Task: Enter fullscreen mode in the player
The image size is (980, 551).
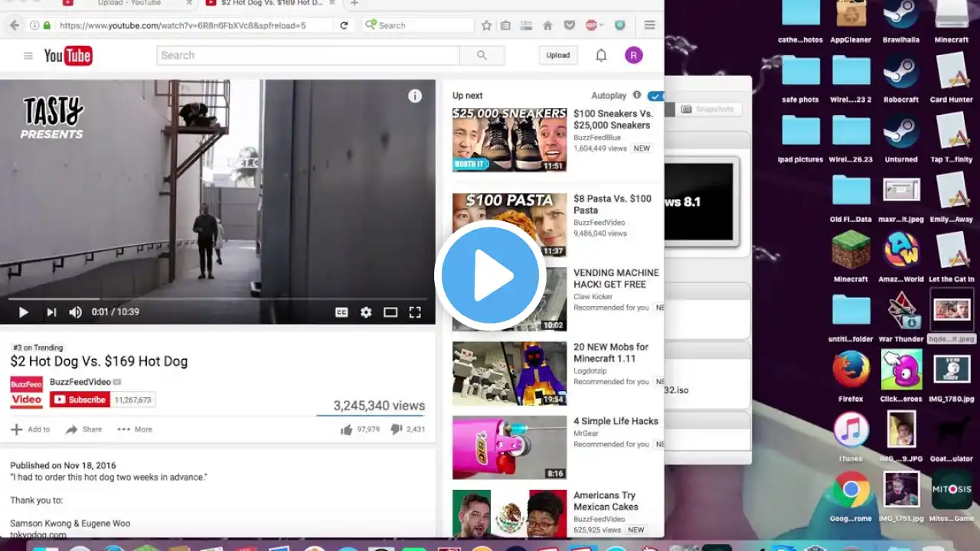Action: 415,312
